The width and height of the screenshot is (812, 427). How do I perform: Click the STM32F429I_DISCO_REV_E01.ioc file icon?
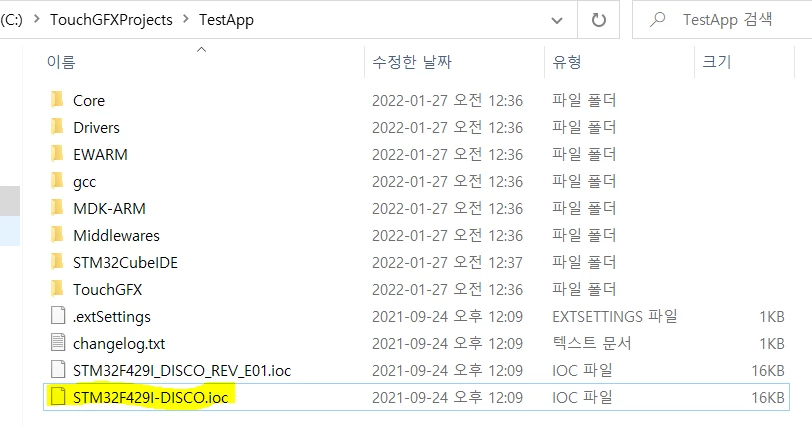point(58,370)
